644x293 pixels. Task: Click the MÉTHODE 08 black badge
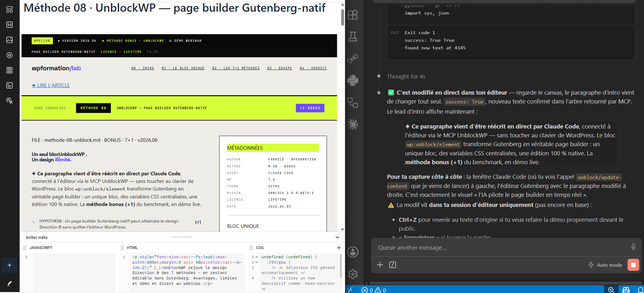(93, 108)
